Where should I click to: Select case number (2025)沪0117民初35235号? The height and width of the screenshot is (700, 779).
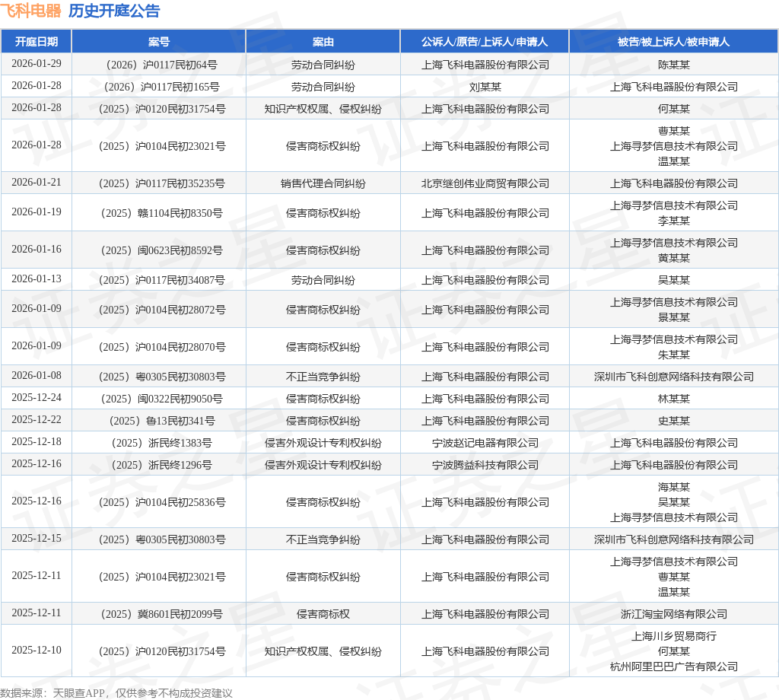pos(161,183)
